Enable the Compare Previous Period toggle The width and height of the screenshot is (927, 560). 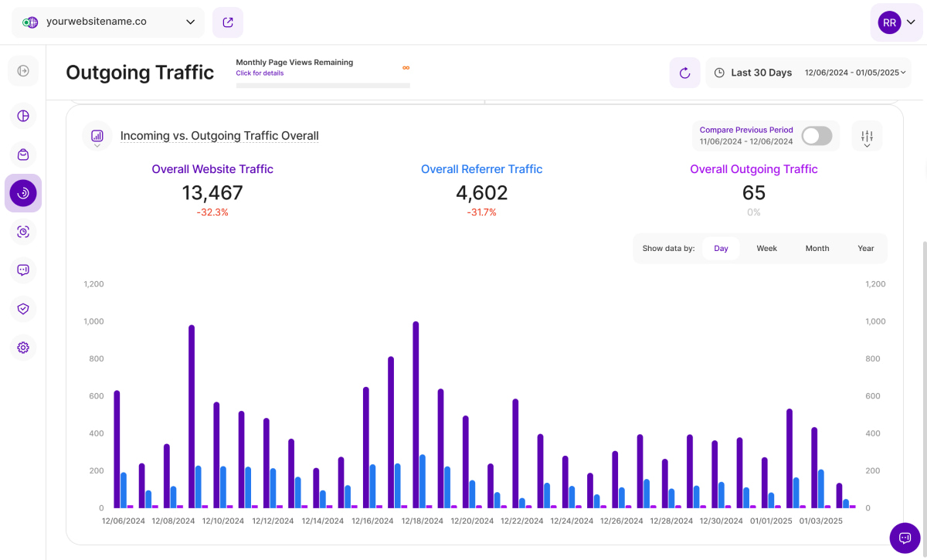pos(817,136)
